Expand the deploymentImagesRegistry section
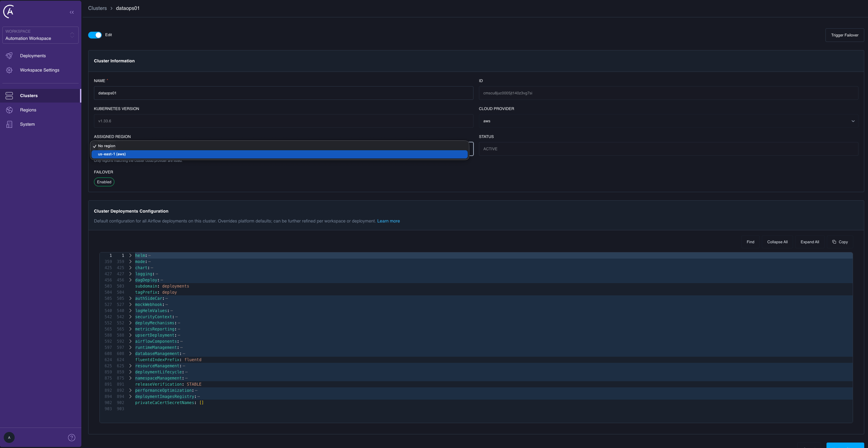868x448 pixels. (x=130, y=397)
